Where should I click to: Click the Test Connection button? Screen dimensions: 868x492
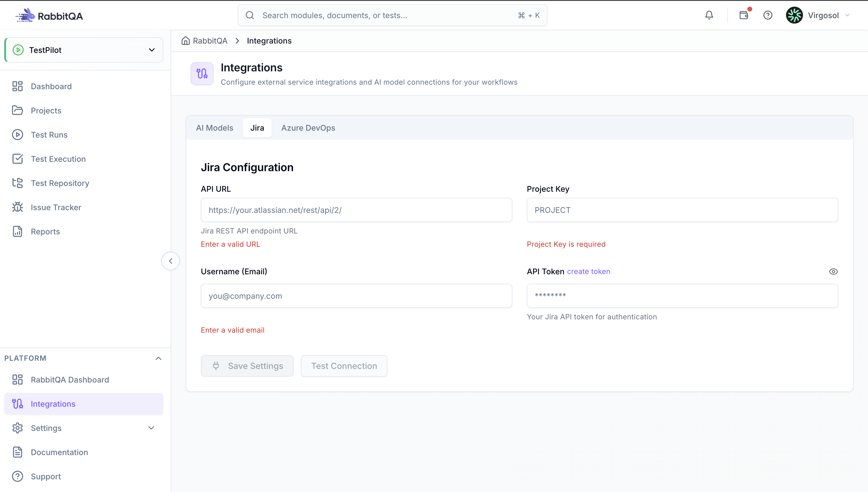pos(344,366)
